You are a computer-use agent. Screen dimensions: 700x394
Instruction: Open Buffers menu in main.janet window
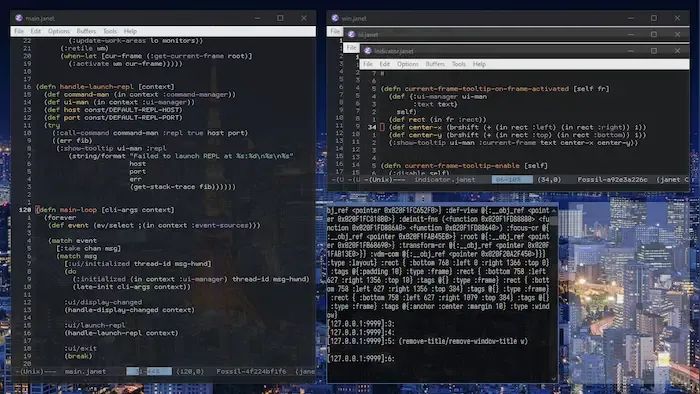click(86, 31)
